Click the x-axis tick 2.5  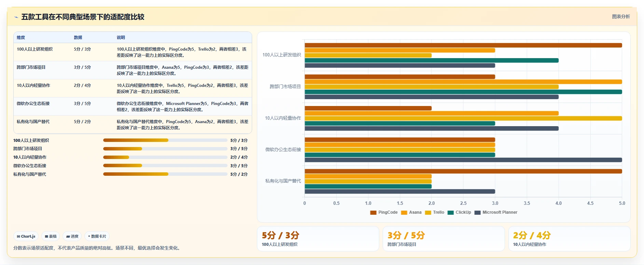pos(463,203)
